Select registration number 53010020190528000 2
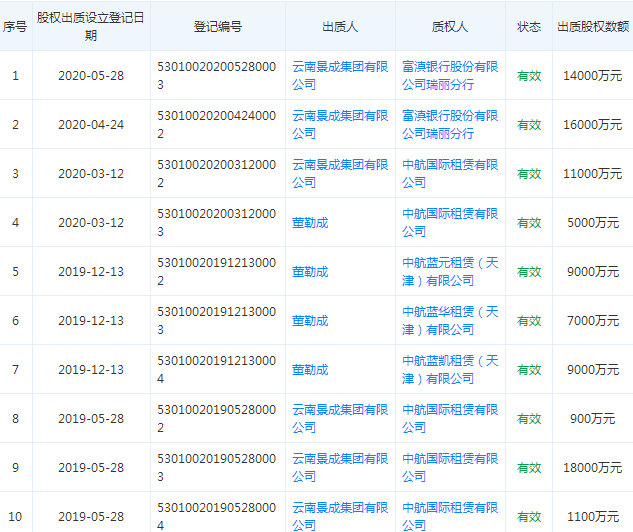Screen dimensions: 633x532 coord(216,419)
